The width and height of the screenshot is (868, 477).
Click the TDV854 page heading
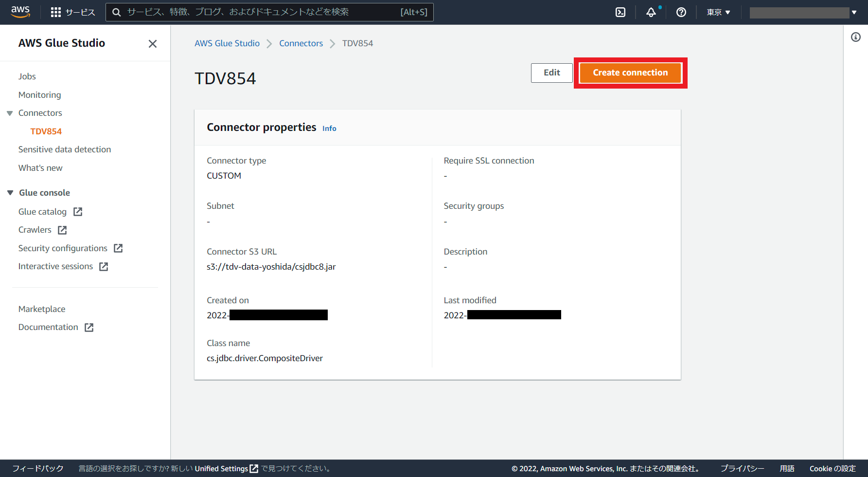(x=225, y=78)
